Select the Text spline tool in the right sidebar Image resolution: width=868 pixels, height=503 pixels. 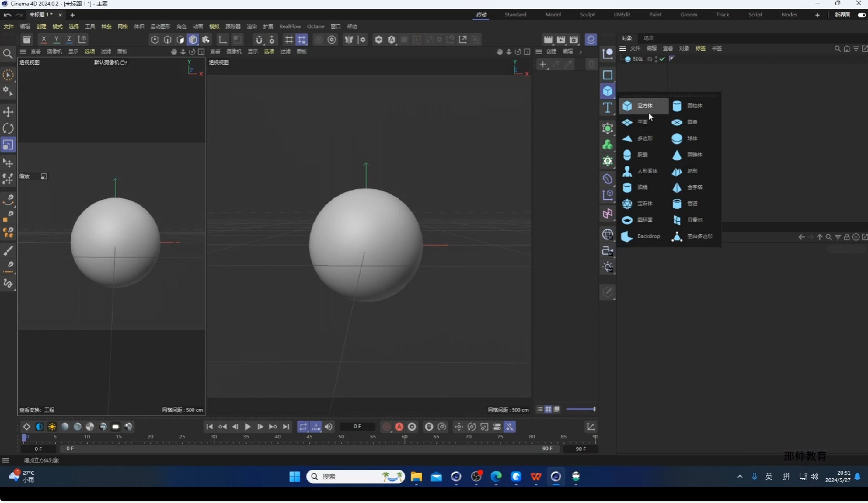pos(608,108)
